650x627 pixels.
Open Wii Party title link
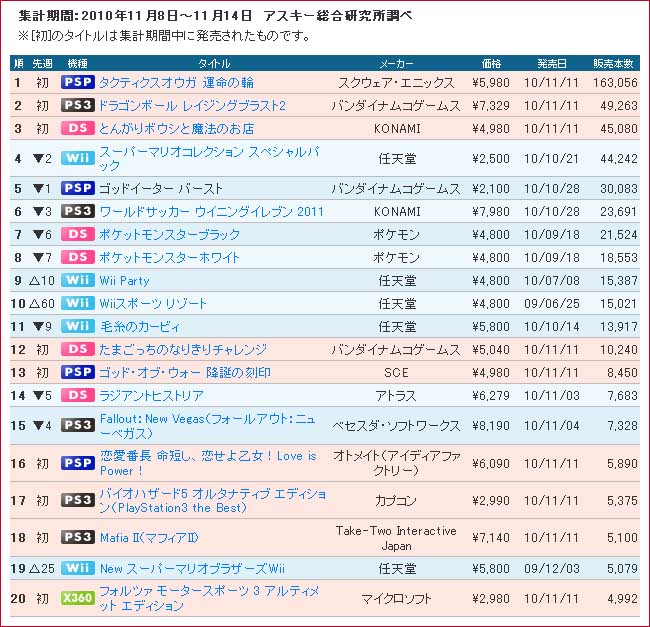click(x=124, y=281)
